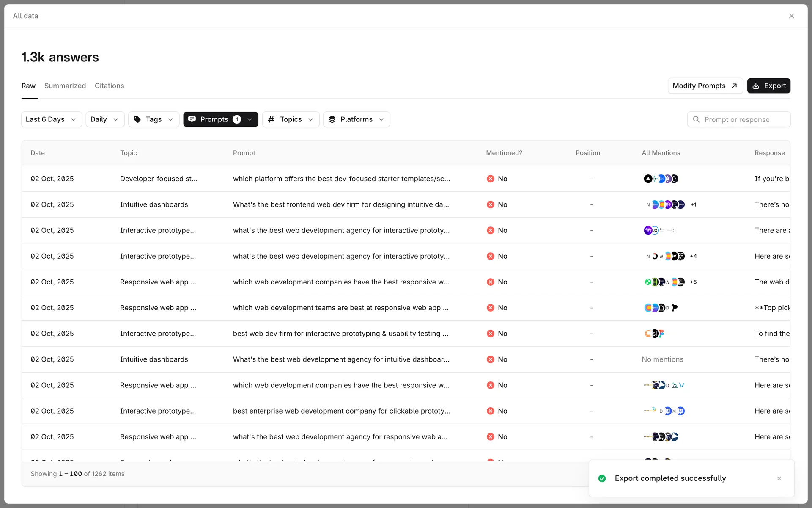Click the +1 mentions overflow badge
Image resolution: width=812 pixels, height=508 pixels.
[x=693, y=204]
